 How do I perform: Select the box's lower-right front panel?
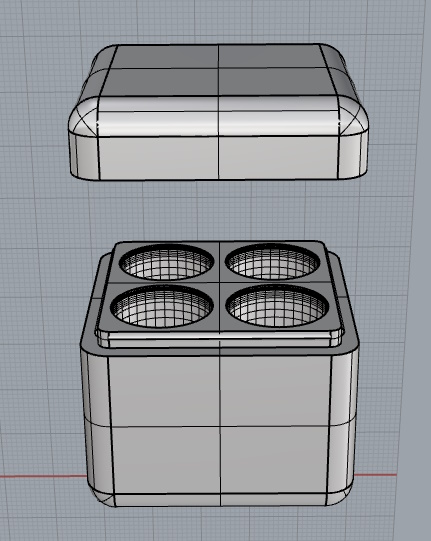[x=274, y=460]
